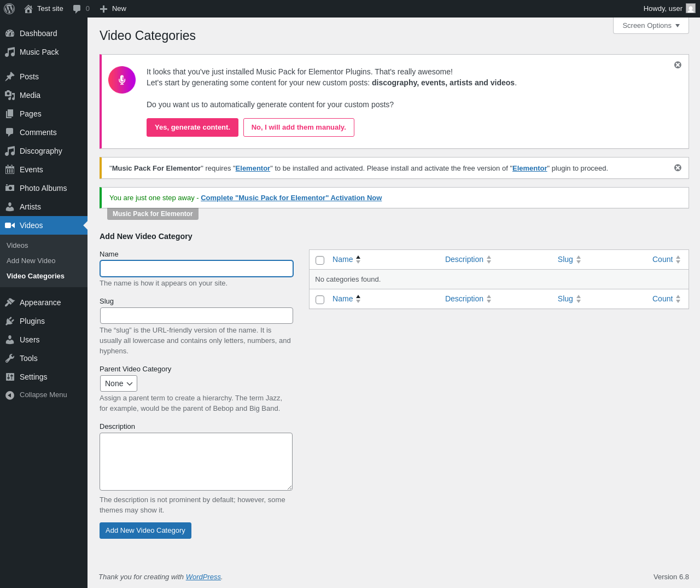Open first Elementor link in notice

pyautogui.click(x=253, y=168)
